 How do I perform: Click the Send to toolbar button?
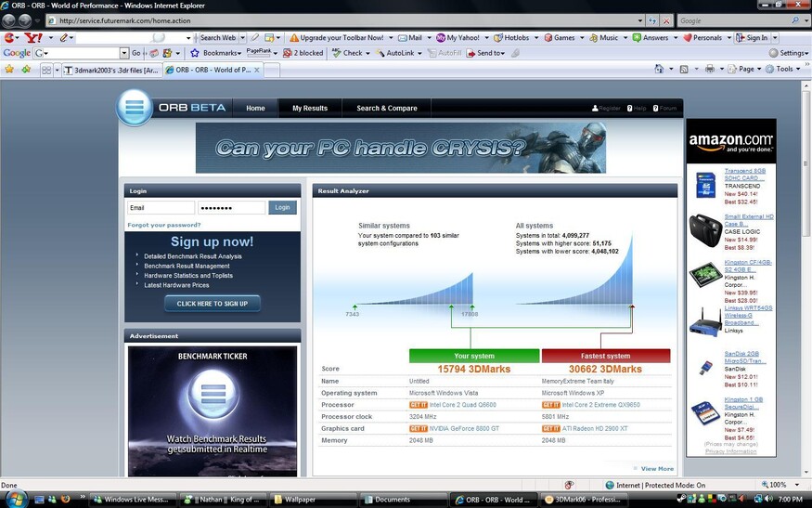tap(485, 53)
